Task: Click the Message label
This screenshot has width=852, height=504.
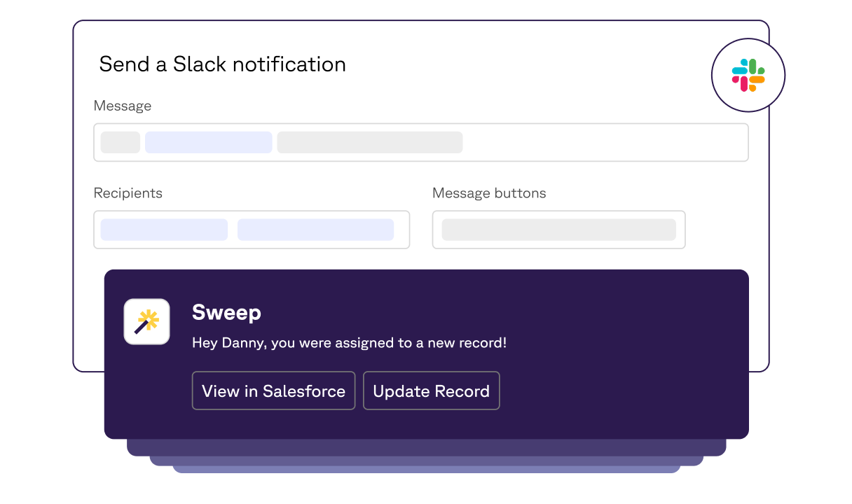Action: click(123, 106)
